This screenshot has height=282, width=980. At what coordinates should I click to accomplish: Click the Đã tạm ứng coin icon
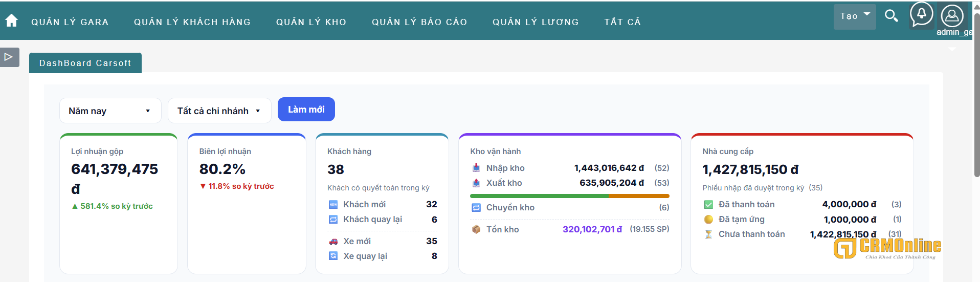point(708,219)
